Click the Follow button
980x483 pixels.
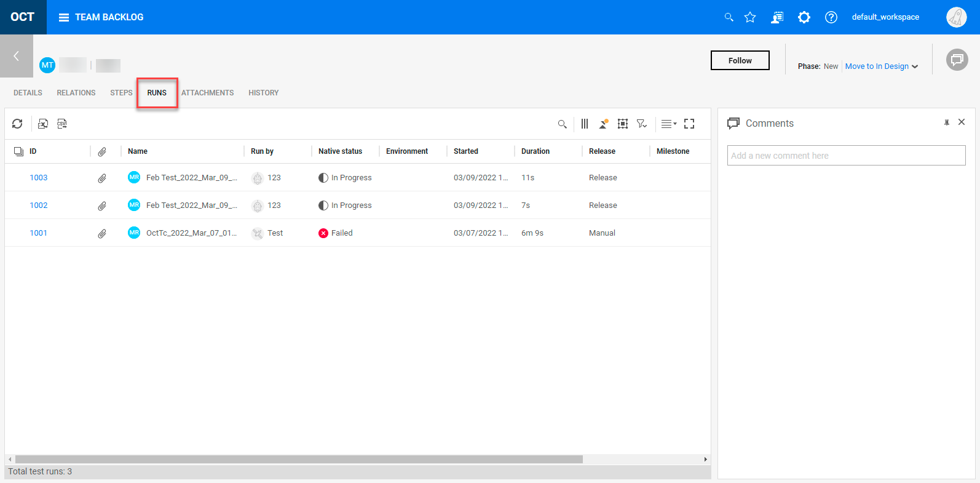[x=740, y=60]
